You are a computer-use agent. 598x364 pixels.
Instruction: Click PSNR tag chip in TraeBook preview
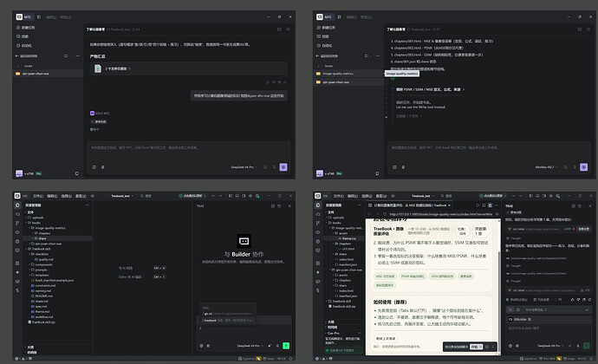pyautogui.click(x=413, y=276)
